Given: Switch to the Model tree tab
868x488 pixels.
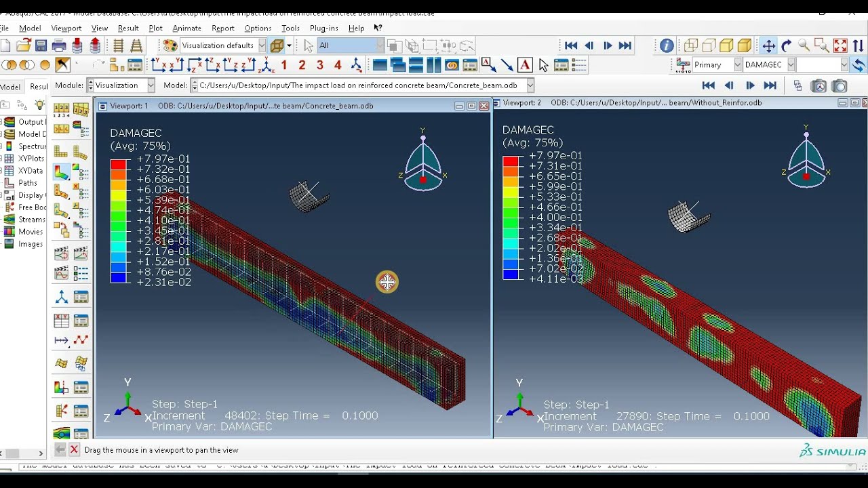Looking at the screenshot, I should (10, 87).
